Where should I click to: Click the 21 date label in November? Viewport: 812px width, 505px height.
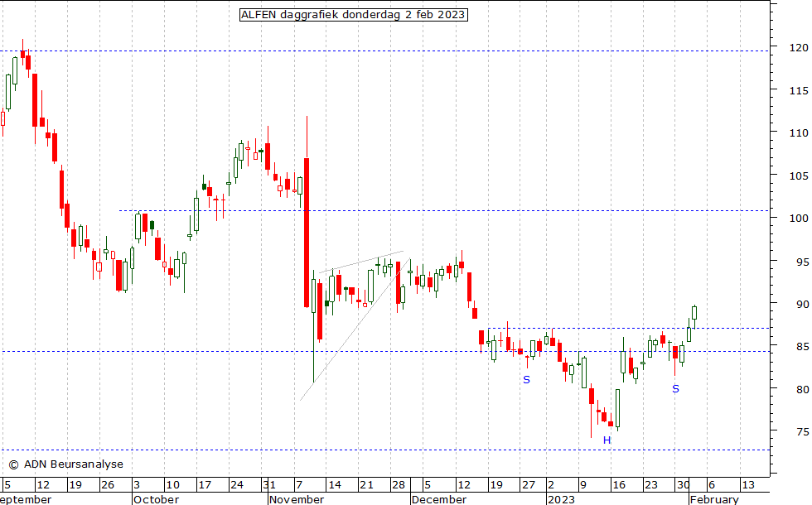click(366, 485)
